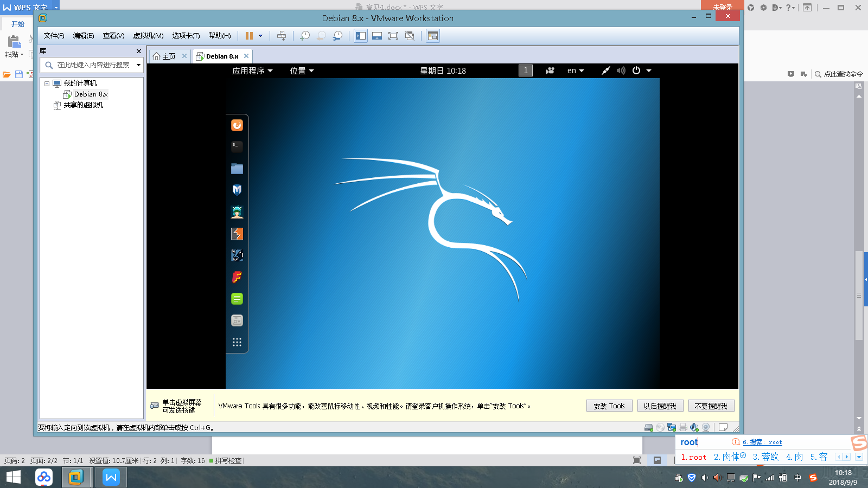868x488 pixels.
Task: Click the sound card device status icon
Action: pos(694,427)
